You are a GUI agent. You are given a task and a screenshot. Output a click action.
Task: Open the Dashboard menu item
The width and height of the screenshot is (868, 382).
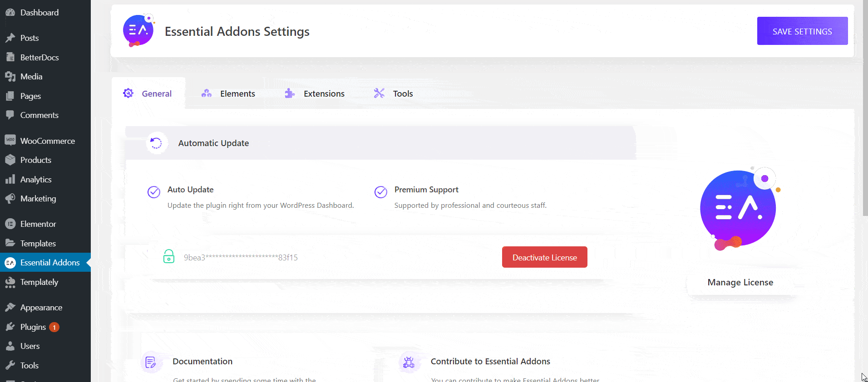click(x=39, y=13)
